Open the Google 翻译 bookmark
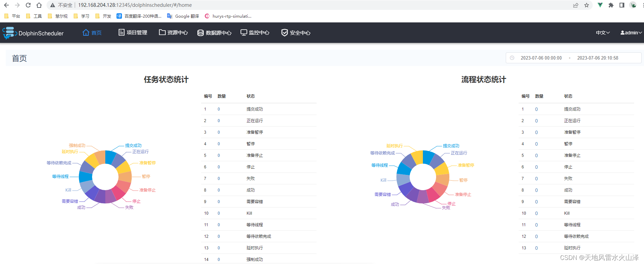This screenshot has width=644, height=264. coord(183,16)
